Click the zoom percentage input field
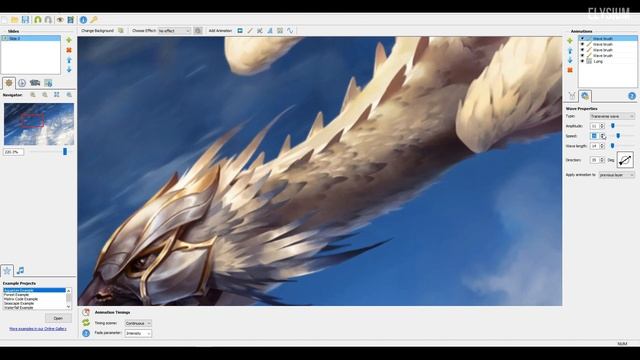 coord(13,152)
